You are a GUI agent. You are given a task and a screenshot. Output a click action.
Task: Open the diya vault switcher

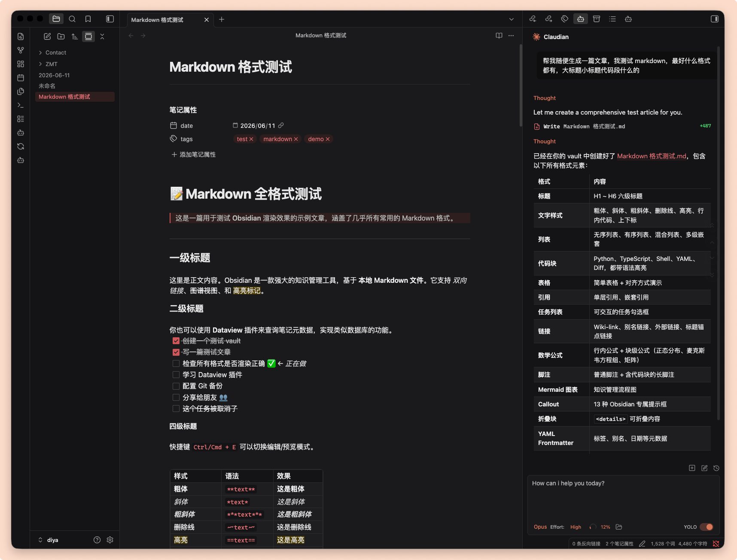click(48, 540)
